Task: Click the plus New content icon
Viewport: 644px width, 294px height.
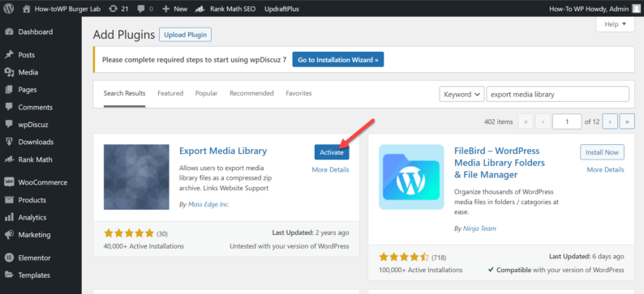Action: pos(166,9)
